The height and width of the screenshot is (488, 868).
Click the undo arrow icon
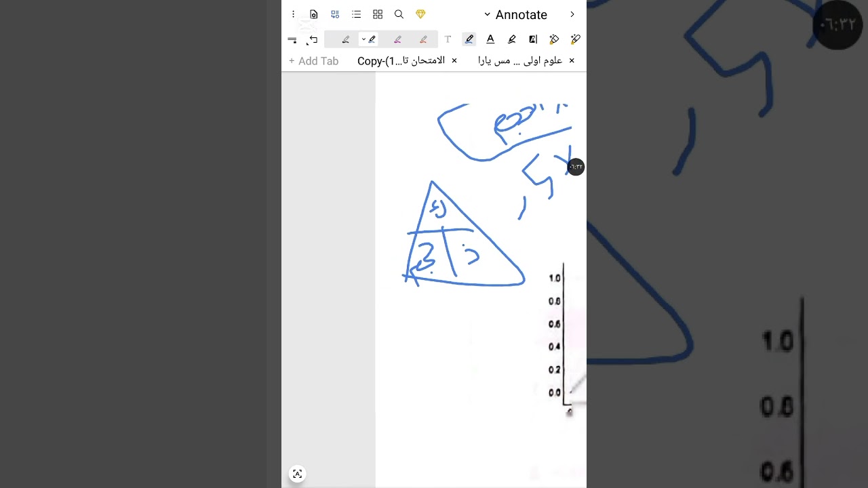(x=313, y=40)
